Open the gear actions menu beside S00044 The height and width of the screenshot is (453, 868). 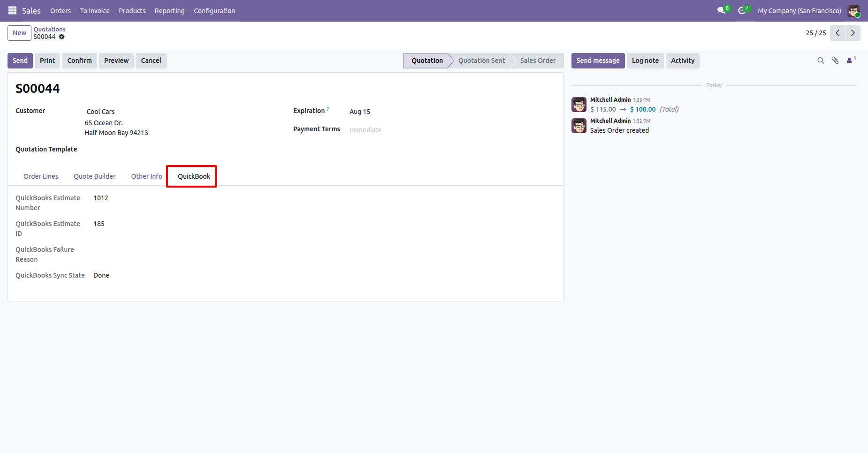[x=61, y=37]
